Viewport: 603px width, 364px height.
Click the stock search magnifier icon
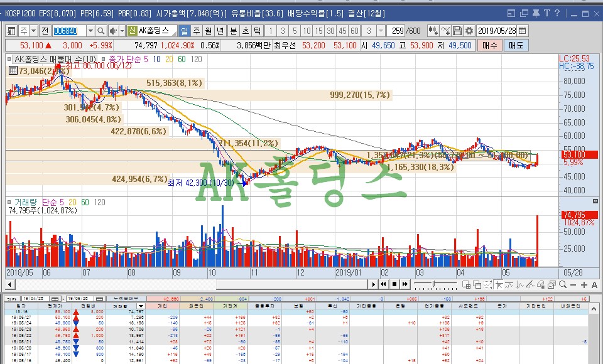[x=100, y=31]
